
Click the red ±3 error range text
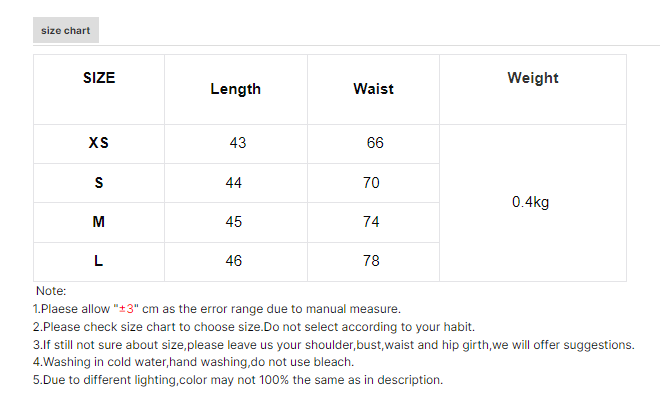click(126, 309)
